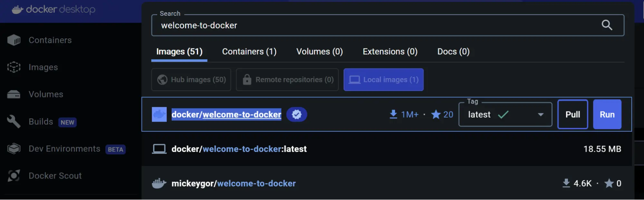Screen dimensions: 644x200
Task: Open Docker Scout in the sidebar
Action: [55, 176]
